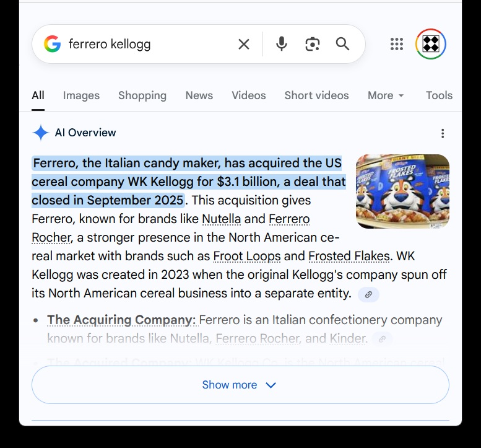
Task: Click into the ferrero kellogg search field
Action: point(149,44)
